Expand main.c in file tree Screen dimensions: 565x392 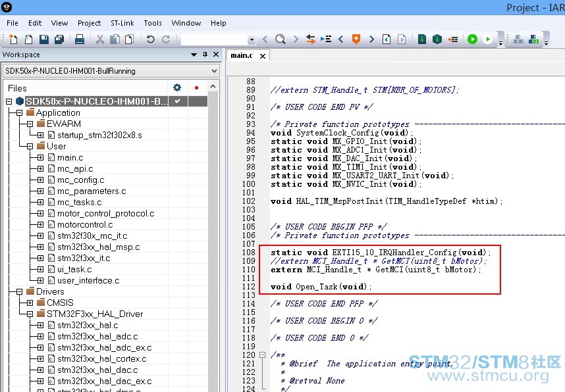click(40, 158)
